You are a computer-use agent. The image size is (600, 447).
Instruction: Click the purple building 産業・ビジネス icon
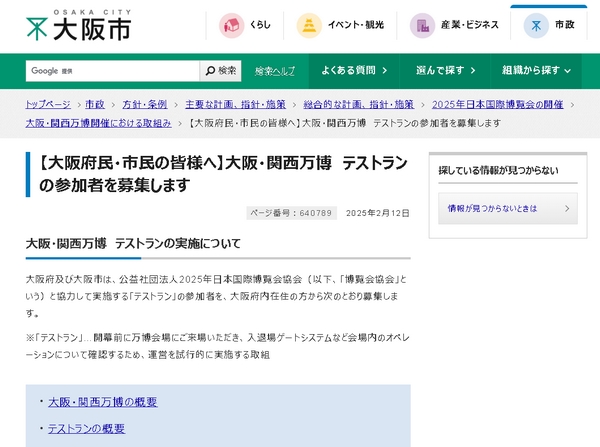point(422,25)
